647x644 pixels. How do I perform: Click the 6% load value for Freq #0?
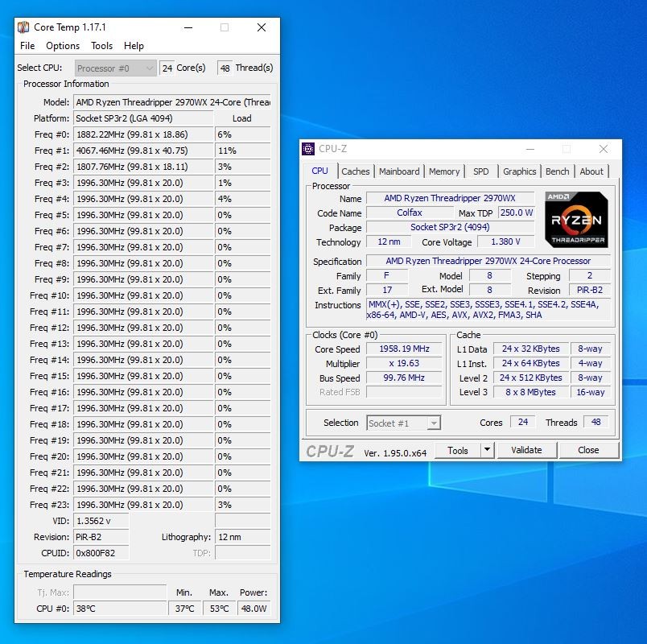tap(243, 134)
